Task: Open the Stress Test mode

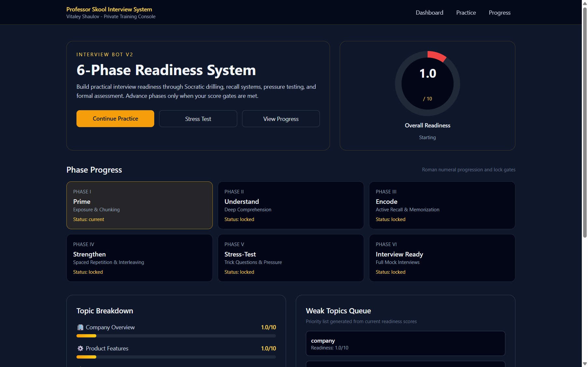Action: (198, 119)
